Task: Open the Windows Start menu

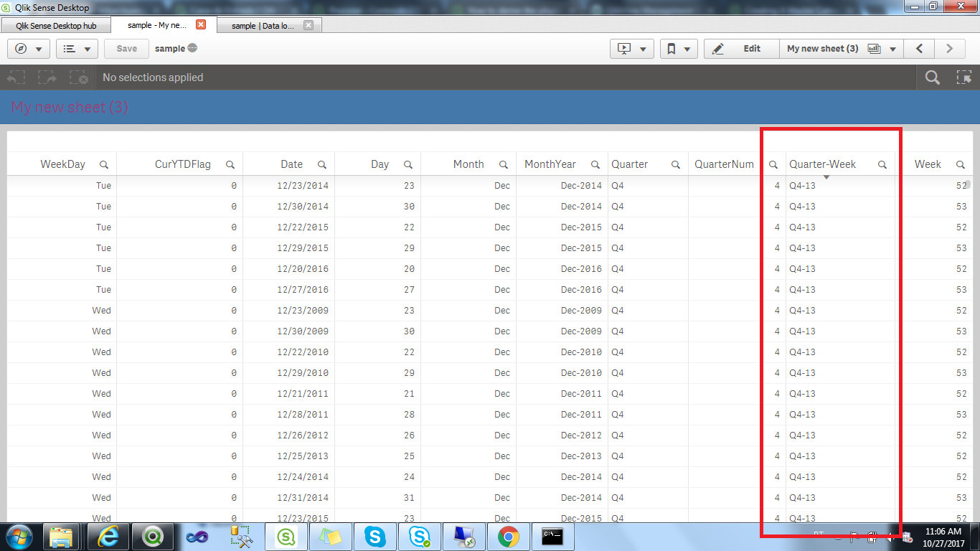Action: (19, 537)
